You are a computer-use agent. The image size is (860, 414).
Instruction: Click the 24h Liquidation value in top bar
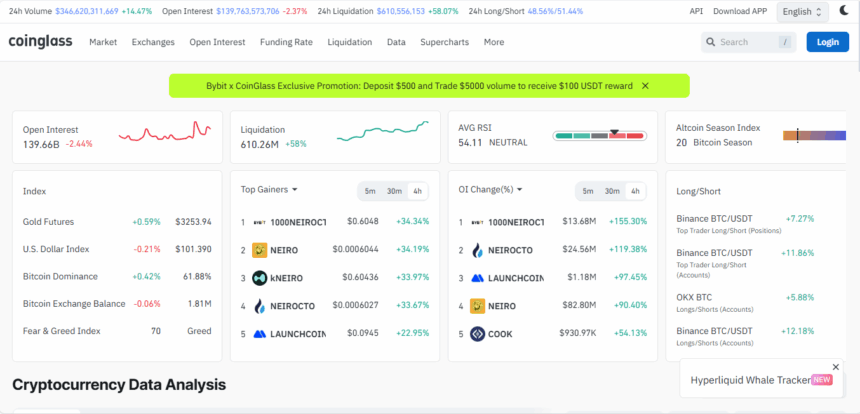point(400,11)
